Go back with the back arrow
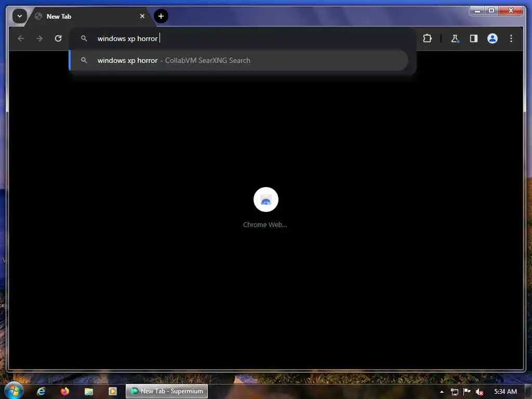Image resolution: width=532 pixels, height=399 pixels. (21, 38)
